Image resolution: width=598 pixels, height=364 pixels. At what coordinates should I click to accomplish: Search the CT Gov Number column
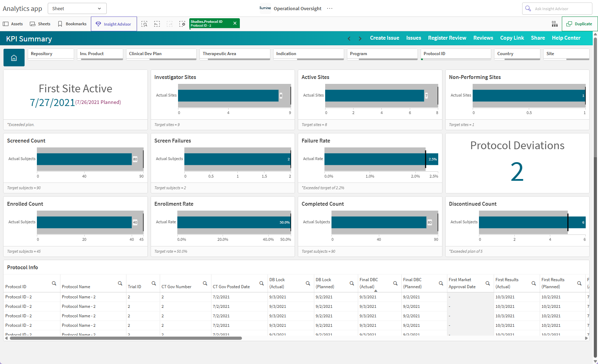[205, 283]
